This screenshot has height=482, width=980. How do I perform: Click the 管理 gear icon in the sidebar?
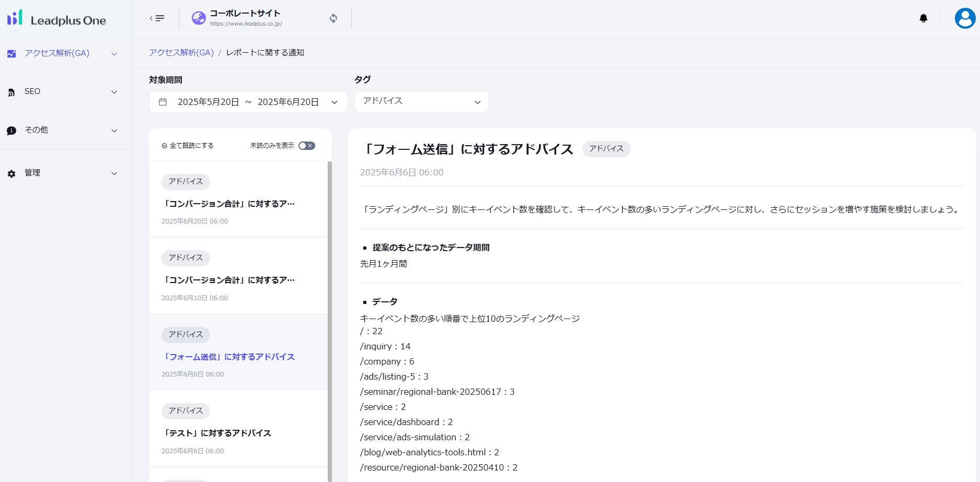coord(11,173)
